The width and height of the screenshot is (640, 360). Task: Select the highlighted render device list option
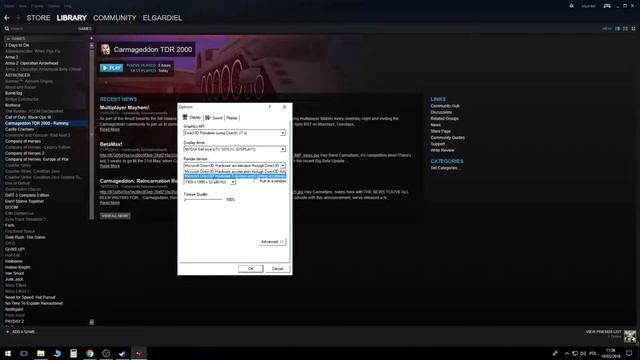235,176
